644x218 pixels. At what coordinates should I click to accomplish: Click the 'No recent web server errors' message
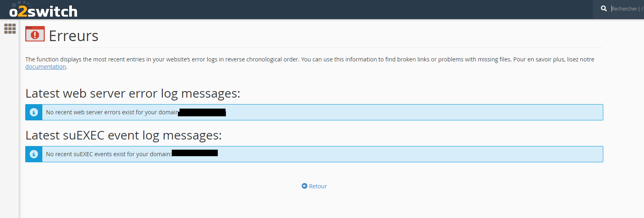112,112
